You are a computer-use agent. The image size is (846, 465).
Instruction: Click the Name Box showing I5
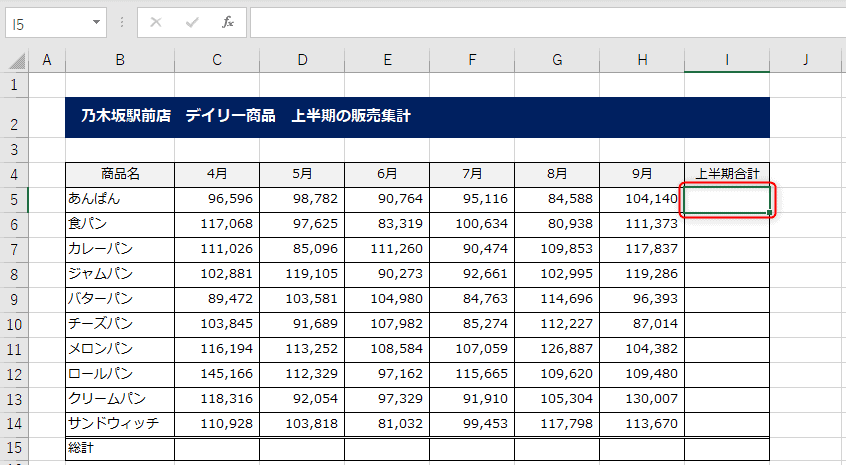(56, 23)
